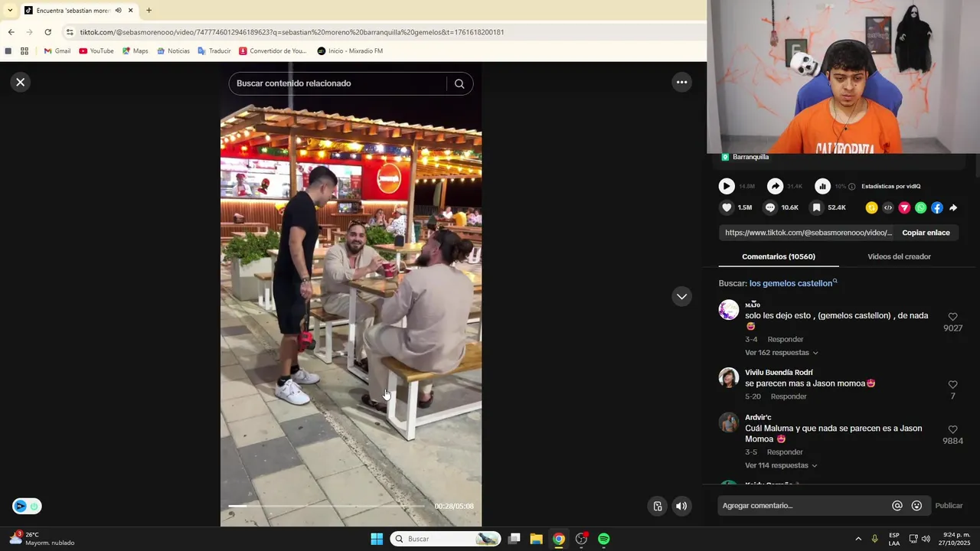Screen dimensions: 980x551
Task: Save video with the bookmark icon
Action: 817,207
